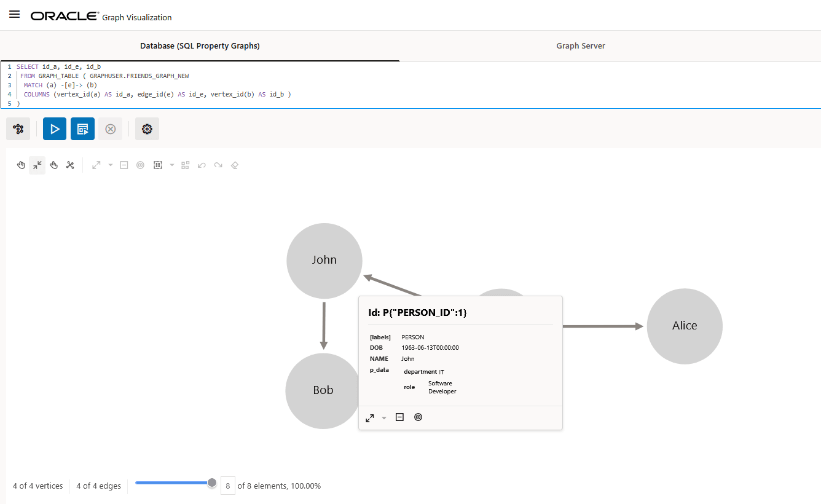Open the graph selector network icon button
The image size is (821, 504).
click(x=18, y=129)
